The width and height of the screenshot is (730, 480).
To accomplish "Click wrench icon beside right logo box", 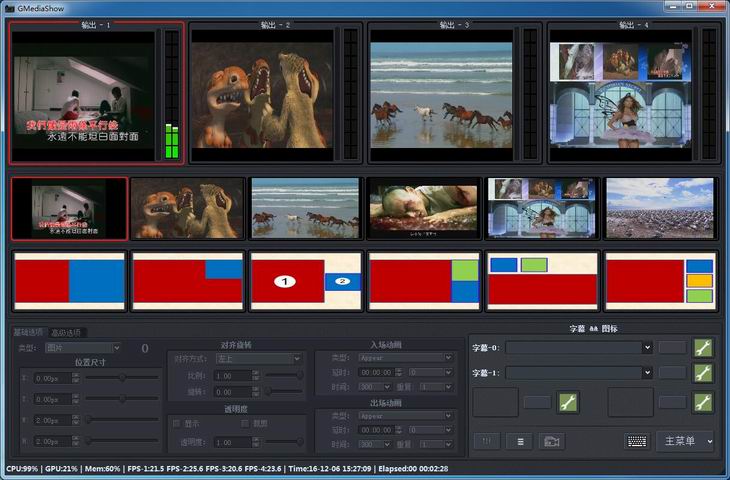I will pos(703,402).
